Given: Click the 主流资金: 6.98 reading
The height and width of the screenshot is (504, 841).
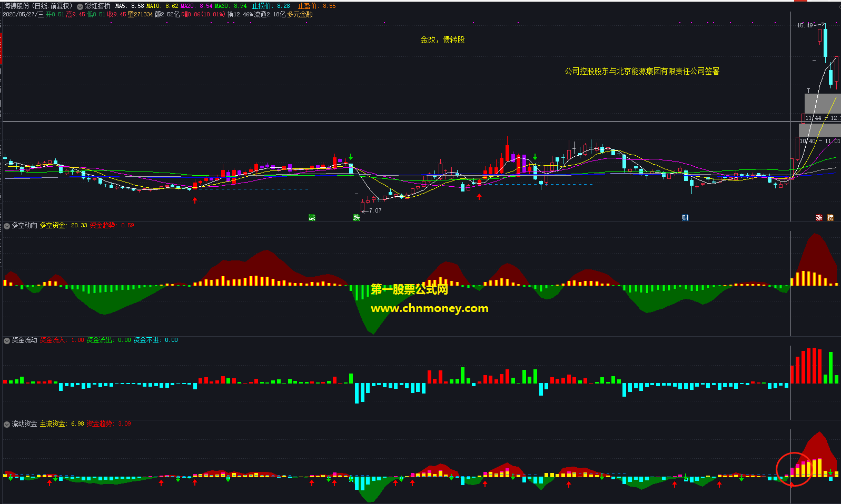Looking at the screenshot, I should pos(62,424).
